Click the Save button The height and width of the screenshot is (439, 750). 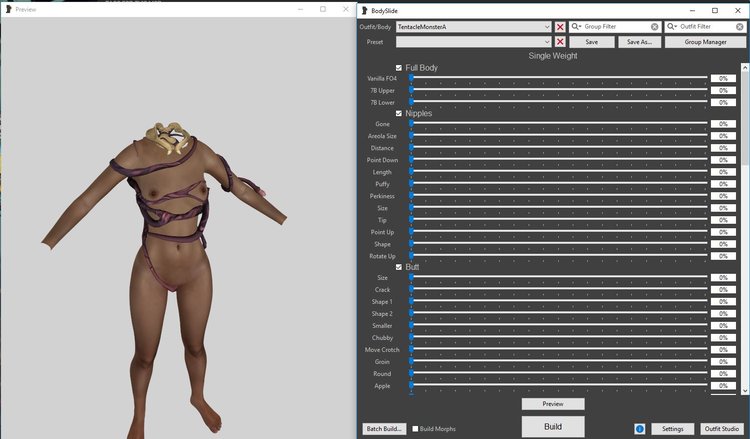pyautogui.click(x=592, y=42)
